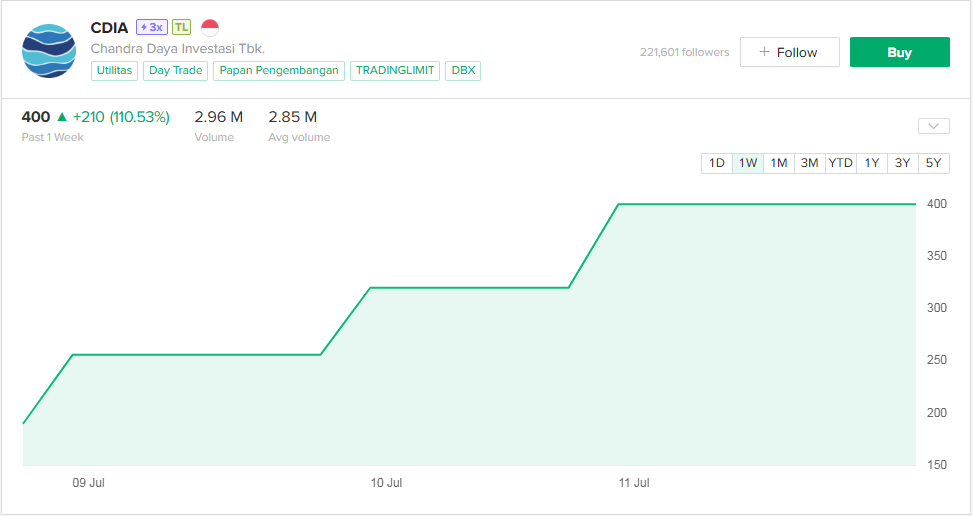Click the 3x leverage badge
Image resolution: width=973 pixels, height=516 pixels.
tap(152, 27)
